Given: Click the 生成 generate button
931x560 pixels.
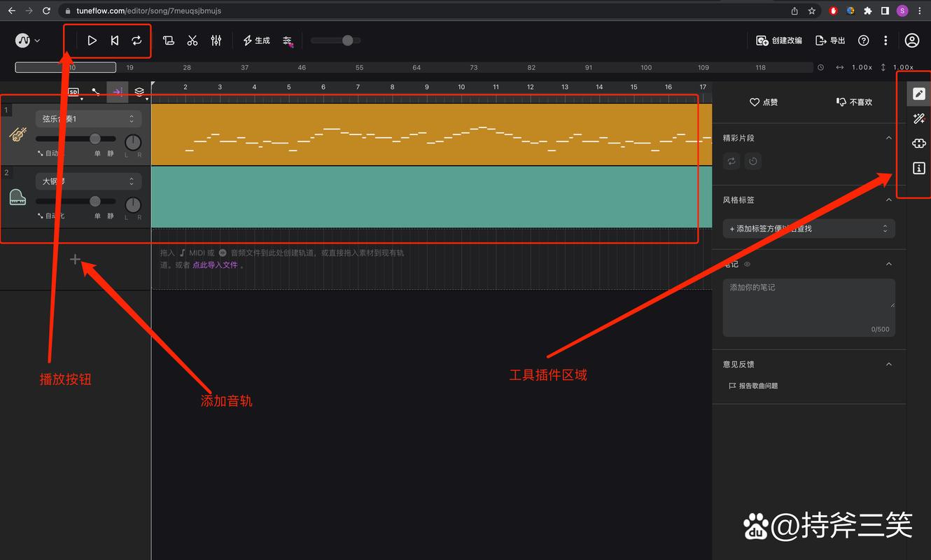Looking at the screenshot, I should point(256,41).
